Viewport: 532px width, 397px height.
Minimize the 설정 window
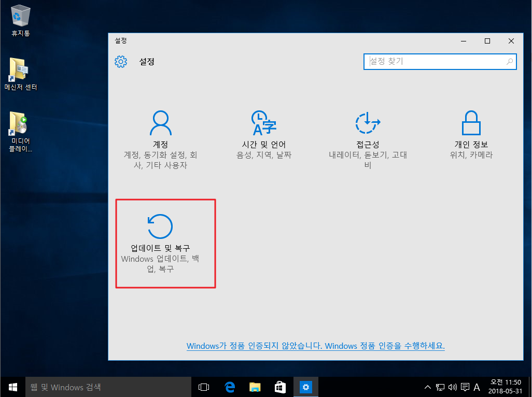[x=464, y=41]
